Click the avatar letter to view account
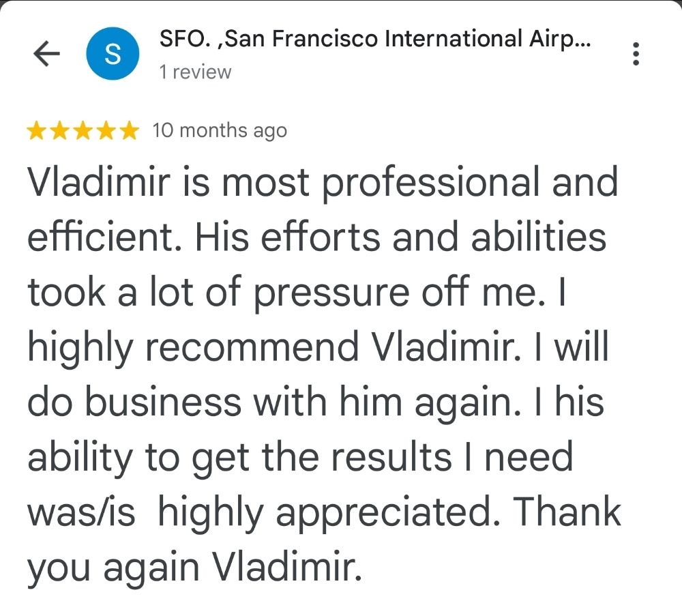The height and width of the screenshot is (616, 682). [x=113, y=53]
